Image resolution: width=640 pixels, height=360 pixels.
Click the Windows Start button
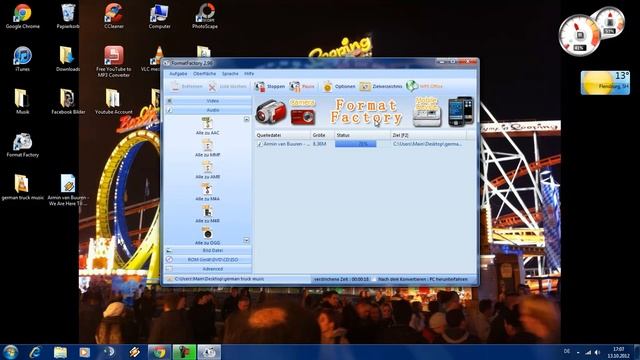tap(11, 352)
